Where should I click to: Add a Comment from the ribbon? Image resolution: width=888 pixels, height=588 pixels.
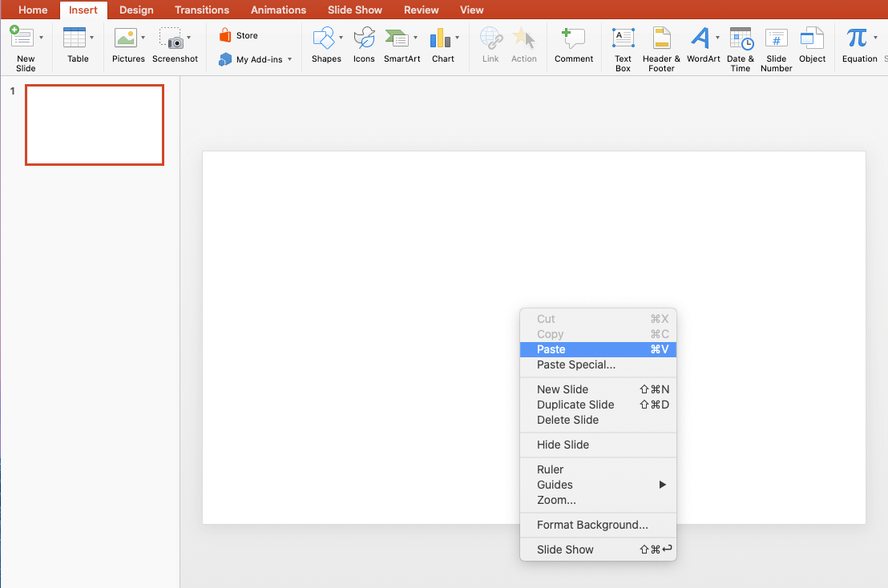[574, 46]
